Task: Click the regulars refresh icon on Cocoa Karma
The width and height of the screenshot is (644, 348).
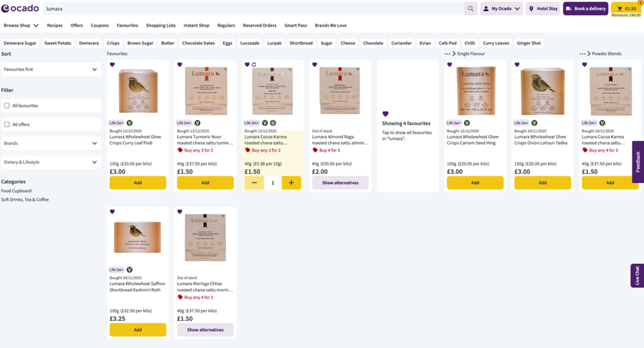Action: click(254, 65)
